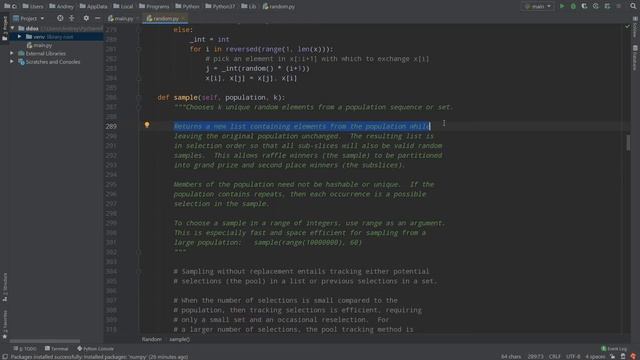This screenshot has height=360, width=640.
Task: Click the sample() breadcrumb below editor
Action: pyautogui.click(x=180, y=339)
